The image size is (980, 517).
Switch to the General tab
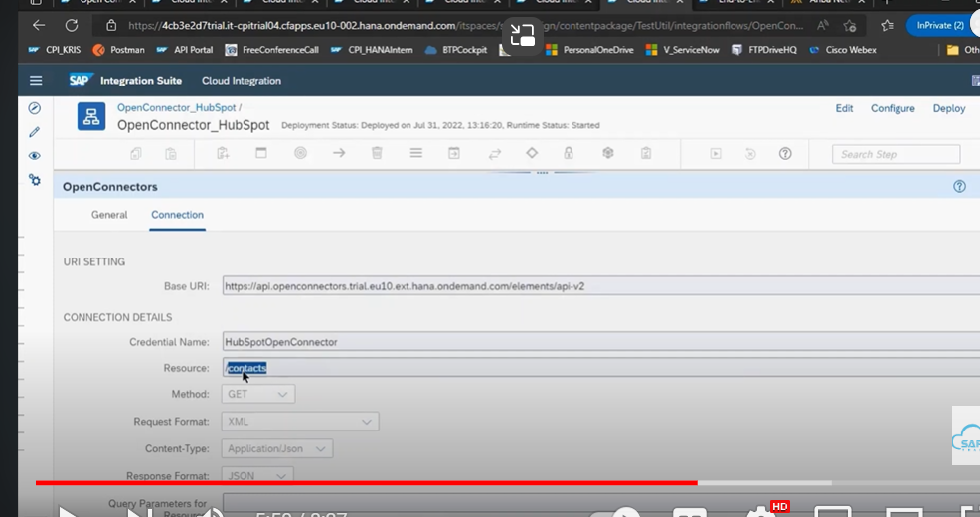tap(109, 215)
